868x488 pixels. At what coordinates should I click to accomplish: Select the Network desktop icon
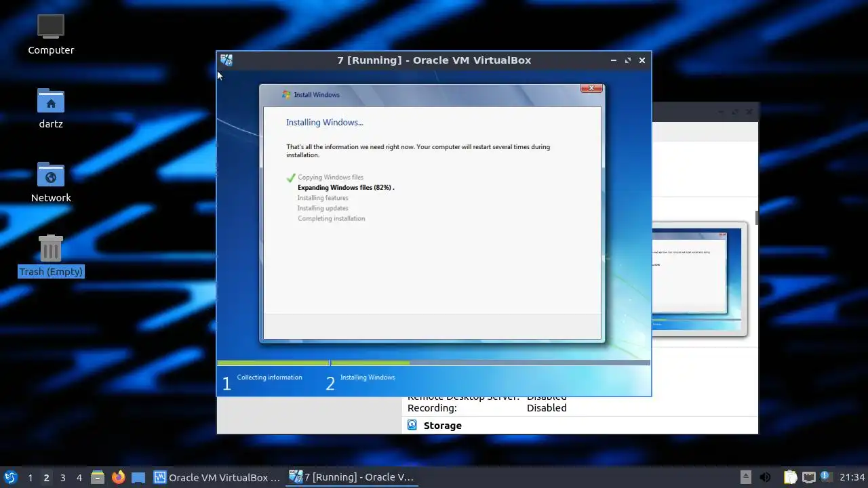coord(51,182)
